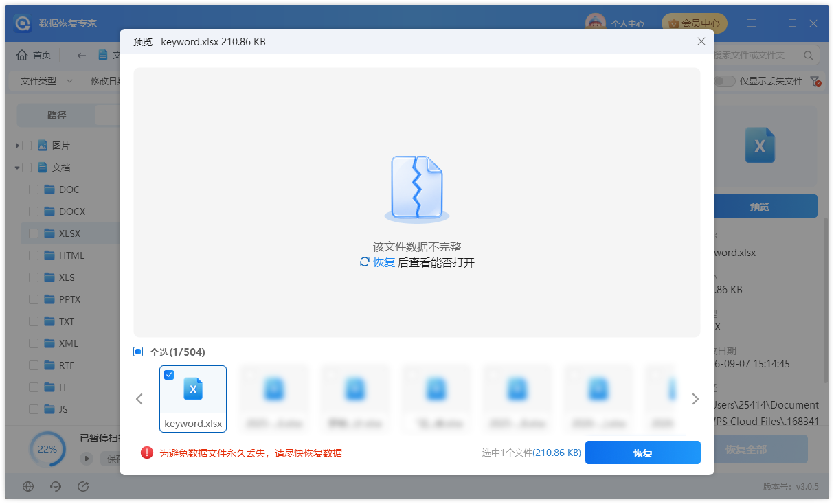Viewport: 834px width, 504px height.
Task: Expand the 图片 tree node
Action: click(17, 146)
